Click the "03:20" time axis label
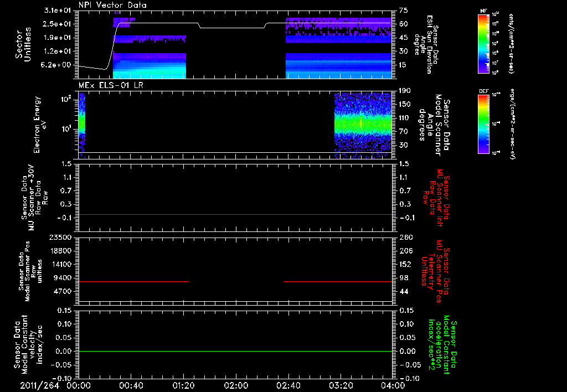The width and height of the screenshot is (567, 392). point(341,385)
